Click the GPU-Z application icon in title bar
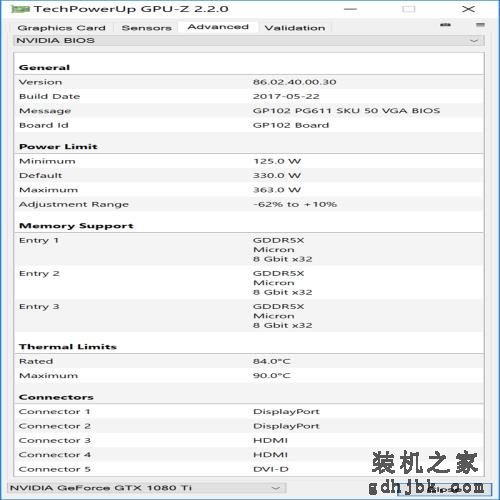 pos(21,9)
